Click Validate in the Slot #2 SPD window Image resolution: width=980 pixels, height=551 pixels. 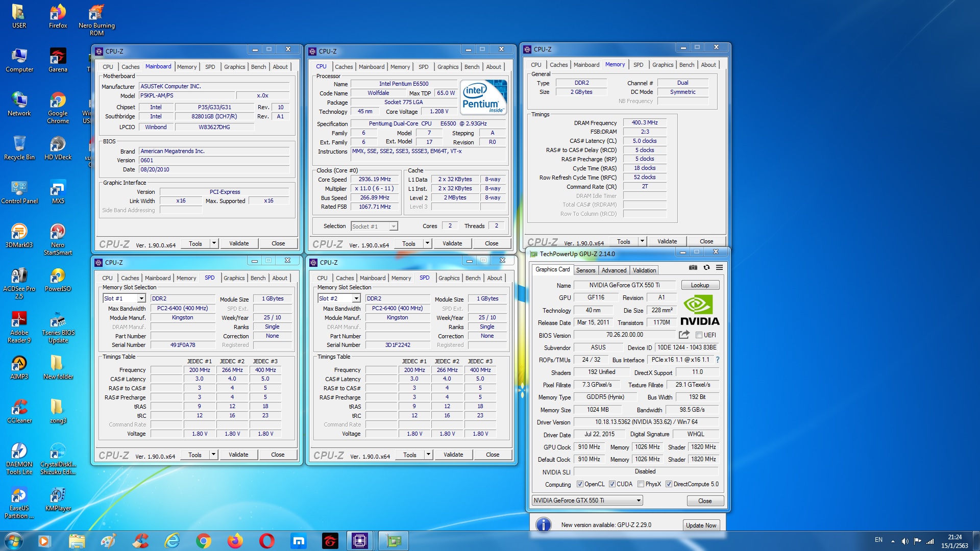tap(453, 455)
